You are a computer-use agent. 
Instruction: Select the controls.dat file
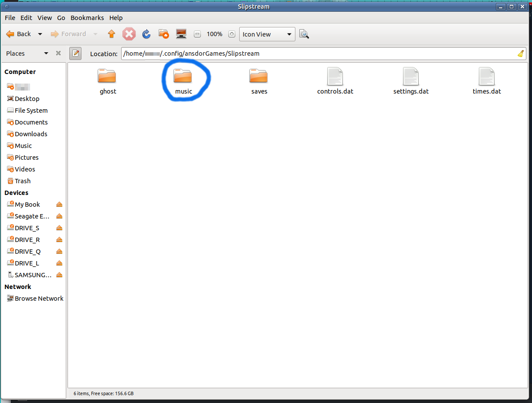335,81
